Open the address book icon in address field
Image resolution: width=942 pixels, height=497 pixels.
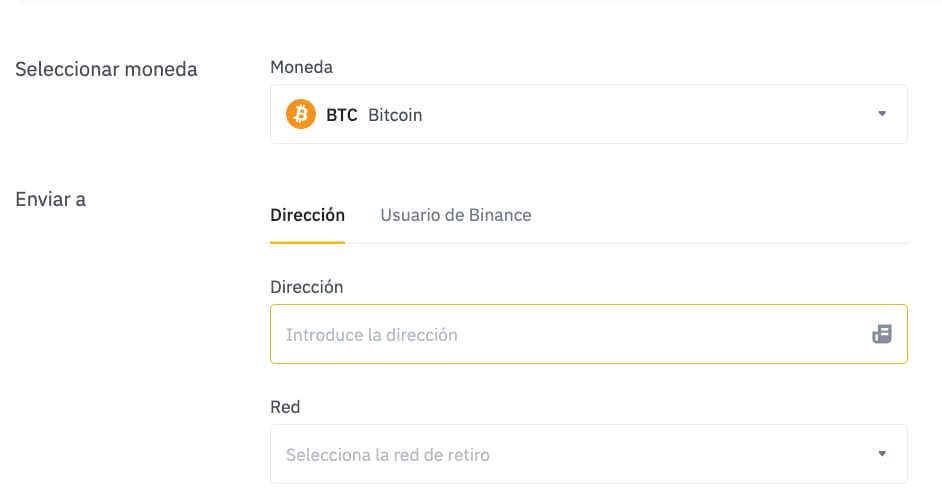coord(881,334)
